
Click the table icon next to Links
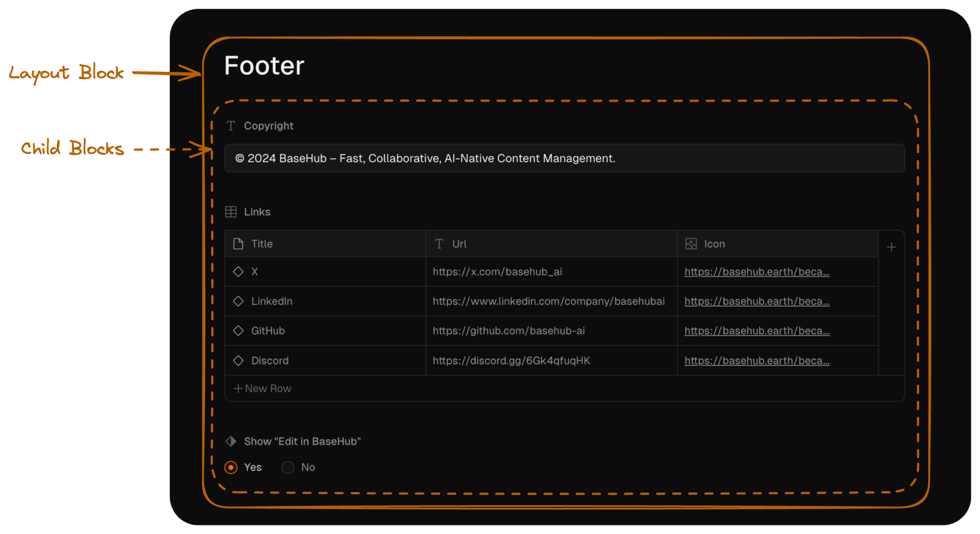pyautogui.click(x=231, y=212)
